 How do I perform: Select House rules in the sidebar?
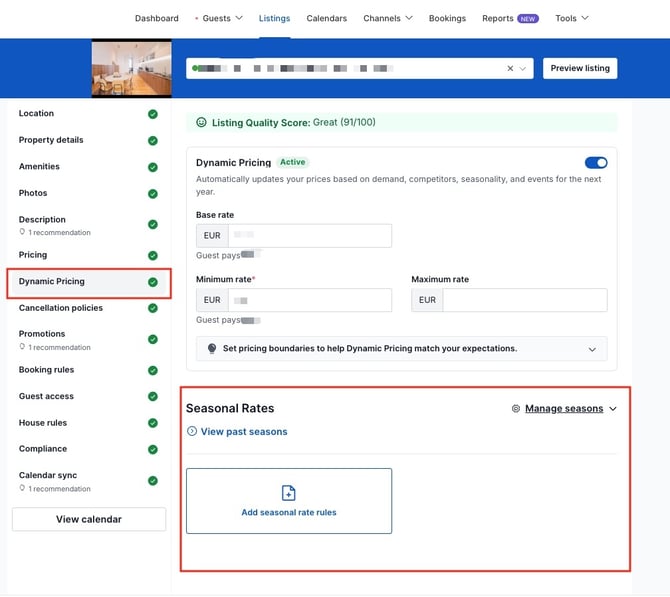88,423
